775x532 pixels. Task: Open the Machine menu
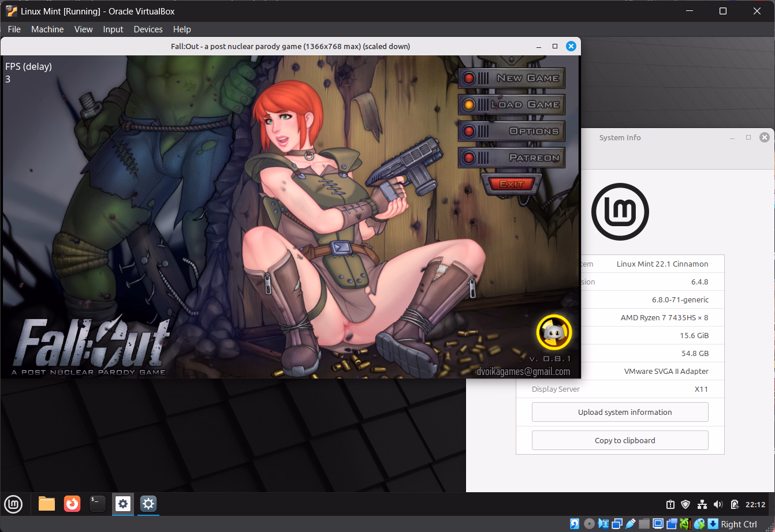(47, 29)
